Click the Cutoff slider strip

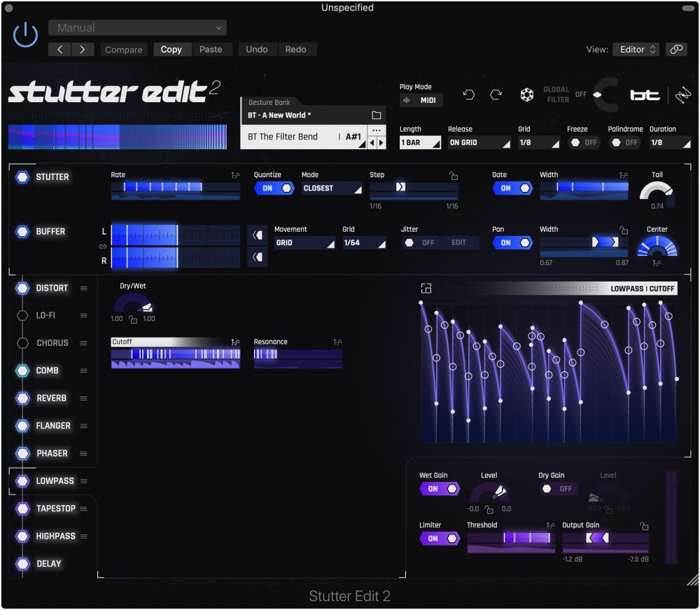point(175,356)
